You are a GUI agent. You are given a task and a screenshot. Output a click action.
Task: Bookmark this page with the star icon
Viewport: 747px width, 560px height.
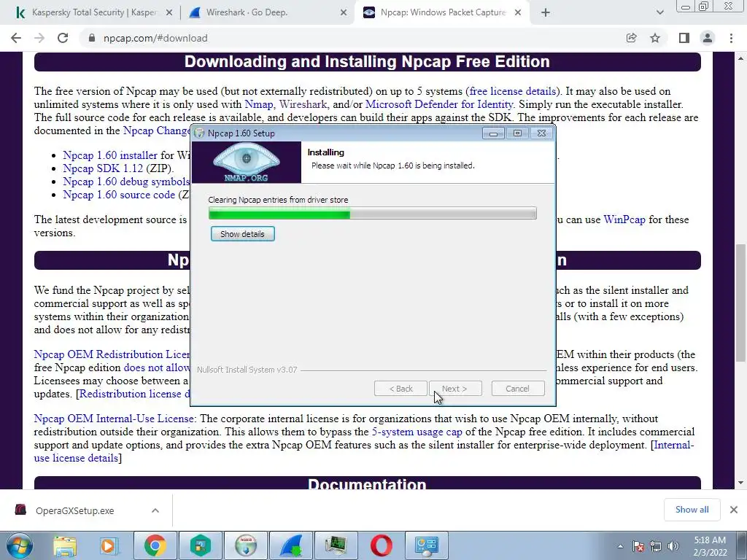tap(655, 38)
